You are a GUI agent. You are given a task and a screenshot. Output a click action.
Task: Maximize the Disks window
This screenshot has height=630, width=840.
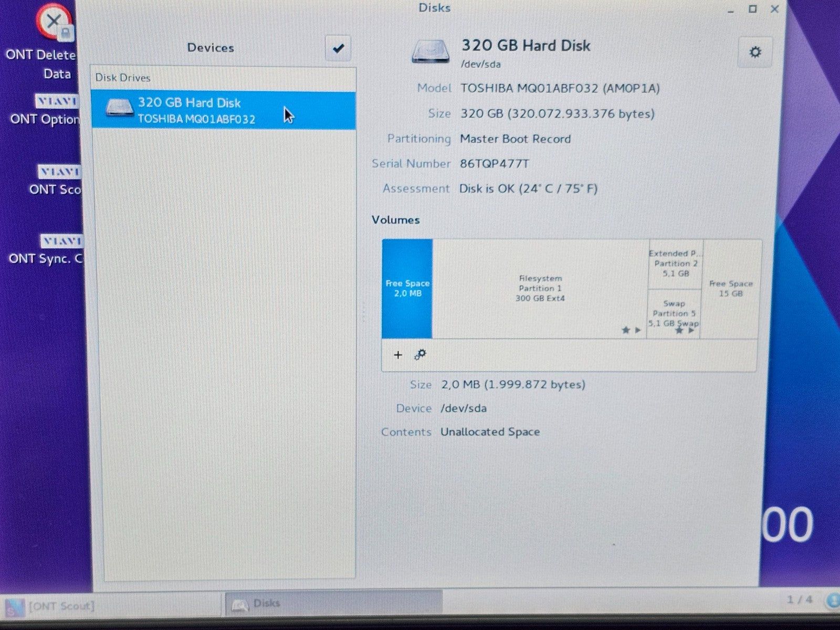click(752, 9)
